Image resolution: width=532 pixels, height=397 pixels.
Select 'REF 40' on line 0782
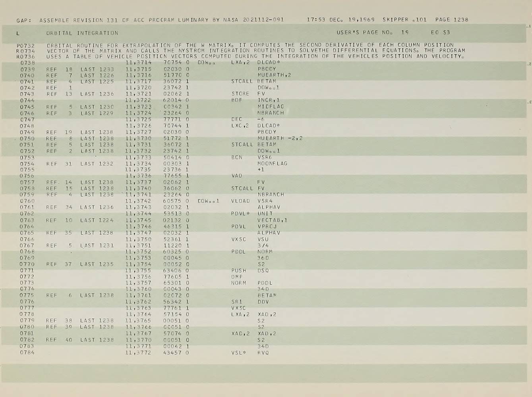pos(59,340)
